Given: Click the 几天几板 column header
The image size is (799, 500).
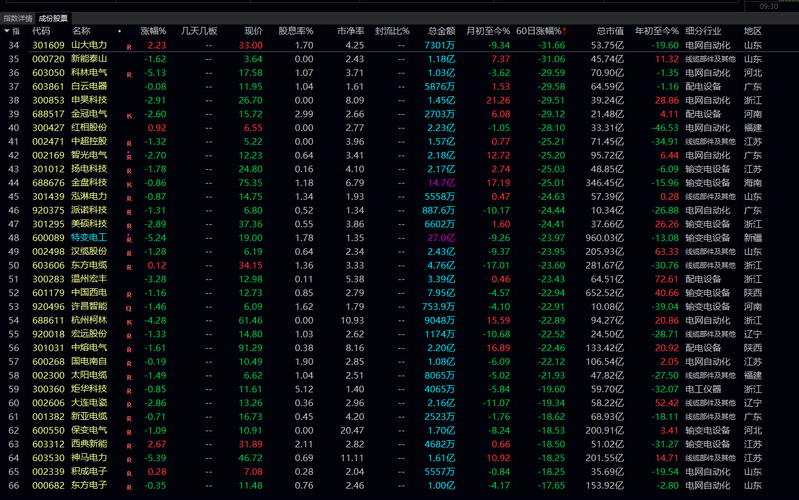Looking at the screenshot, I should (x=199, y=31).
